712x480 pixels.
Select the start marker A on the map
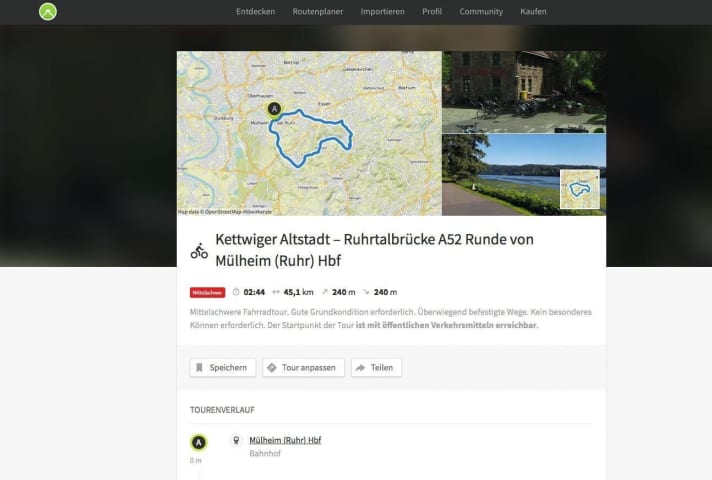click(x=274, y=108)
